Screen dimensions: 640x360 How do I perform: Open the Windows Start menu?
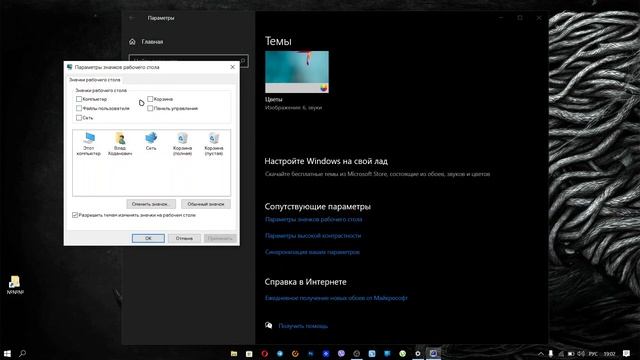coord(7,353)
